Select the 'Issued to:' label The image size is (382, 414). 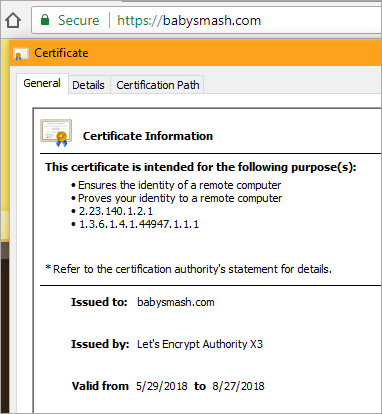[x=99, y=302]
